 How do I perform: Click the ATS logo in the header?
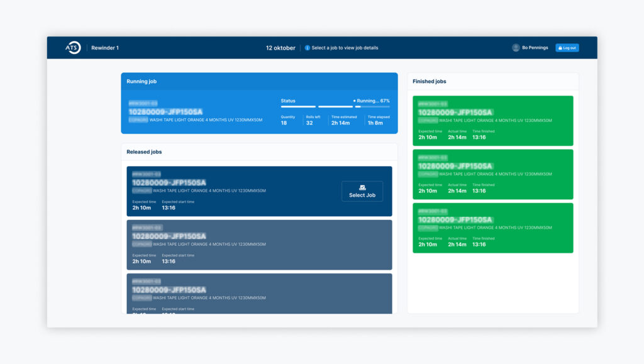(73, 48)
